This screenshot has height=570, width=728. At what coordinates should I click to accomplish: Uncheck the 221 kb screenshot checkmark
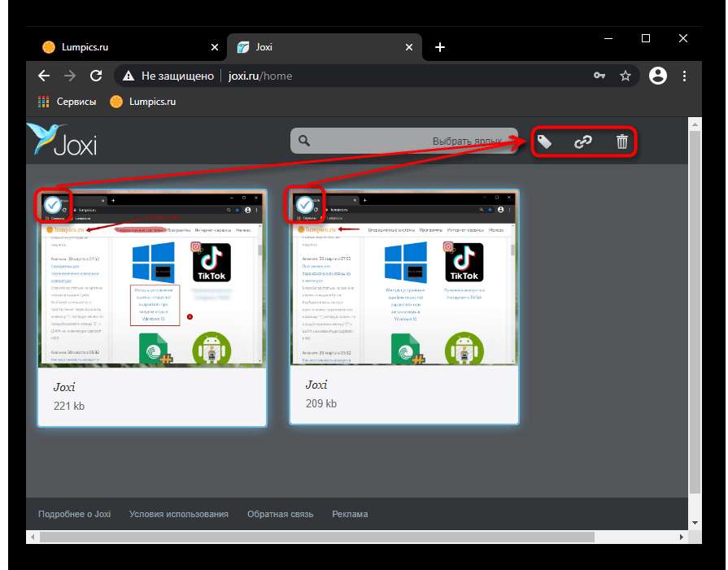pyautogui.click(x=53, y=205)
